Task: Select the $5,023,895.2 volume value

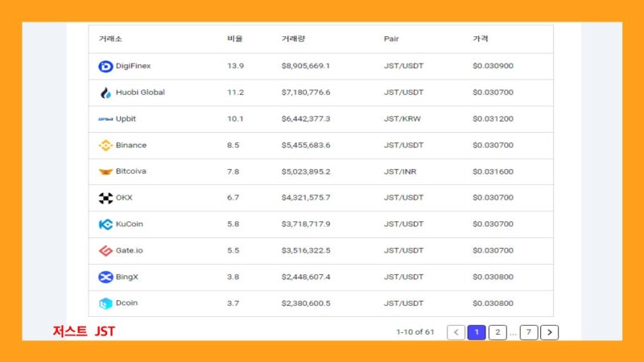Action: [306, 171]
